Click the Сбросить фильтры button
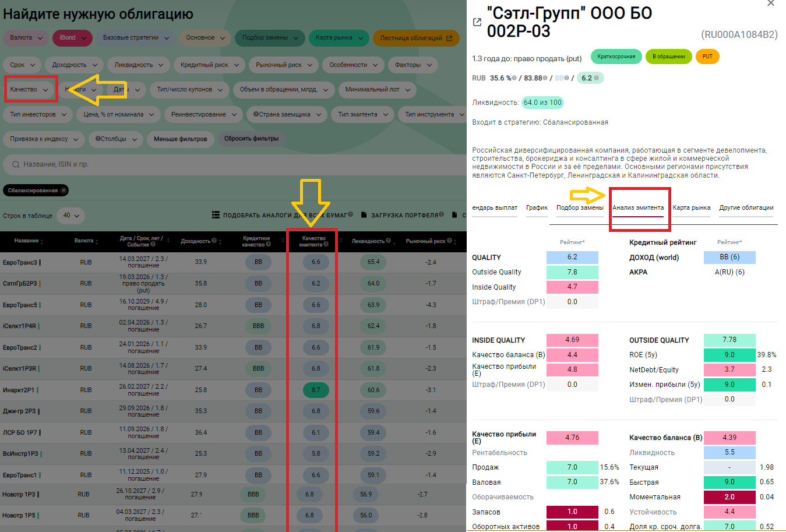The image size is (786, 532). click(251, 139)
